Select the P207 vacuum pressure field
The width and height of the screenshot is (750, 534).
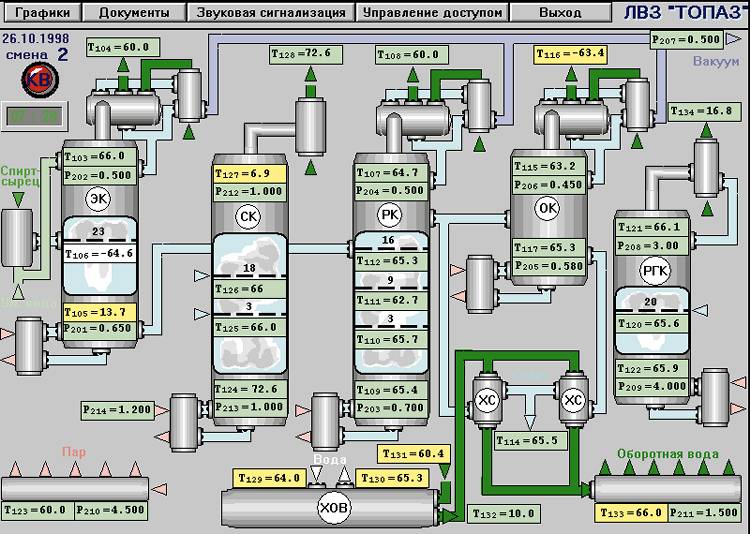click(686, 39)
